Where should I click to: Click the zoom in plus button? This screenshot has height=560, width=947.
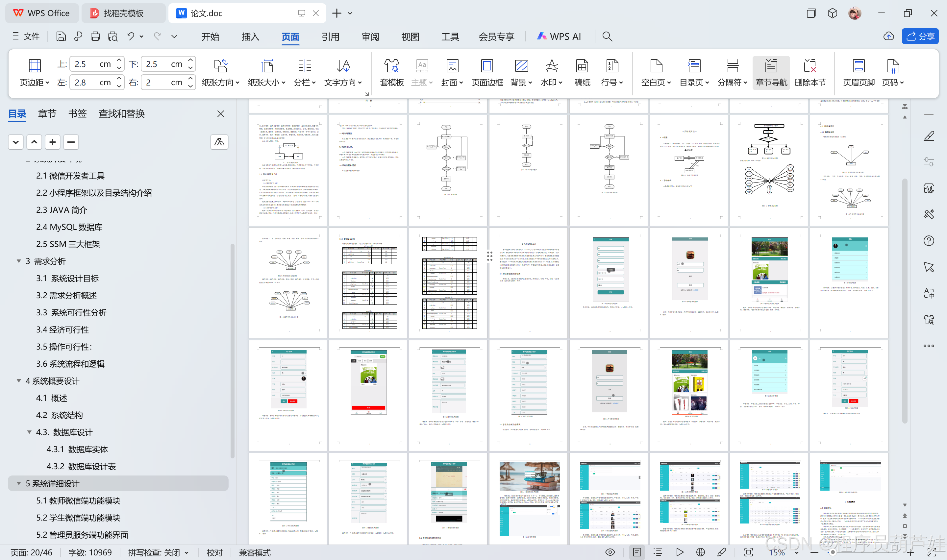(911, 552)
